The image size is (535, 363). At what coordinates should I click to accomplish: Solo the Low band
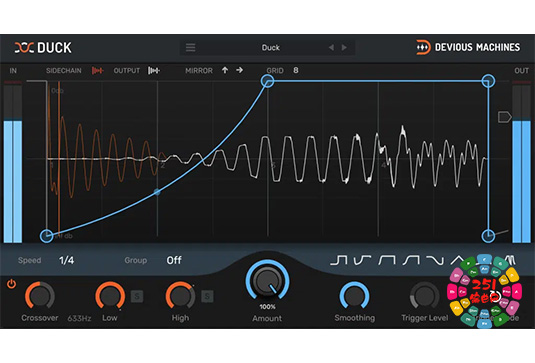pyautogui.click(x=137, y=296)
